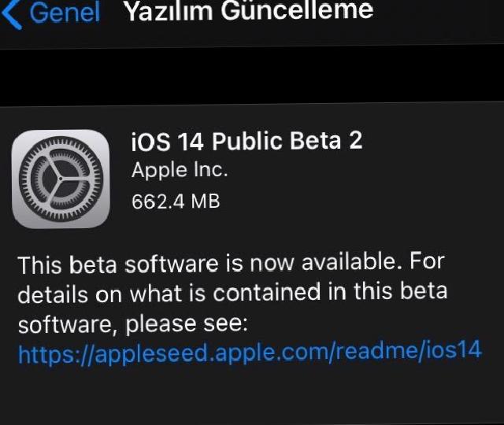Tap the Apple Inc. developer label
The height and width of the screenshot is (425, 504).
pos(180,170)
